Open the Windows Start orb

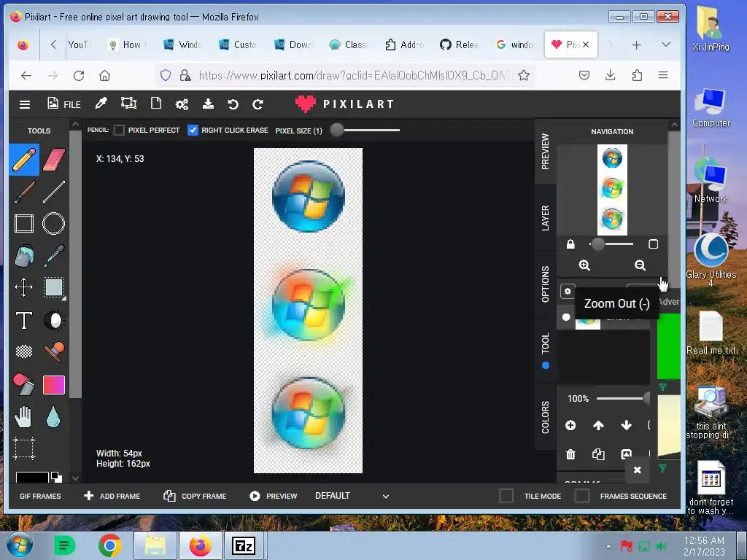[20, 545]
